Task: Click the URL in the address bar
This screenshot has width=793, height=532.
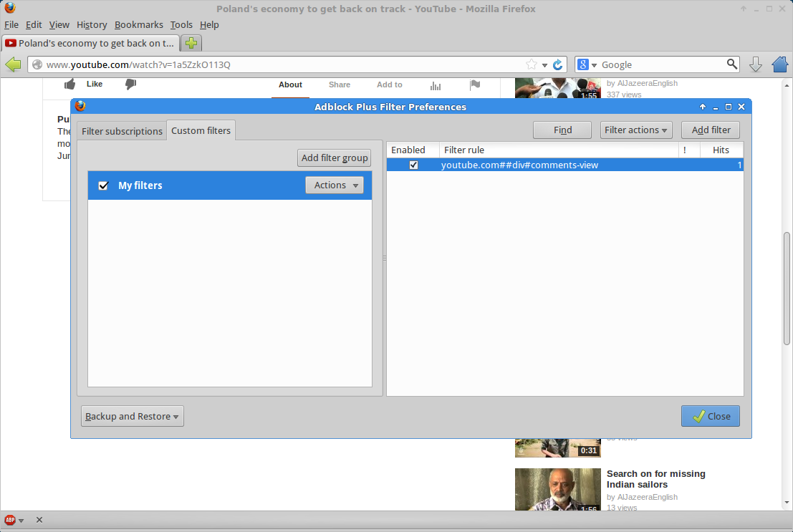Action: (x=138, y=64)
